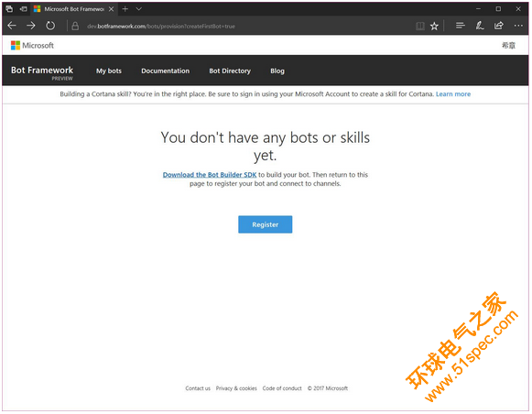The width and height of the screenshot is (532, 414).
Task: Click the browser Forward arrow
Action: click(31, 26)
